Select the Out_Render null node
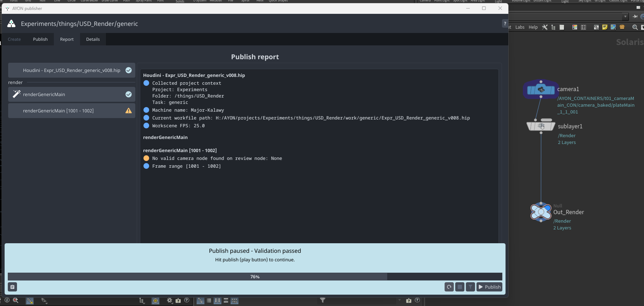Screen dimensions: 644x306 [x=541, y=212]
